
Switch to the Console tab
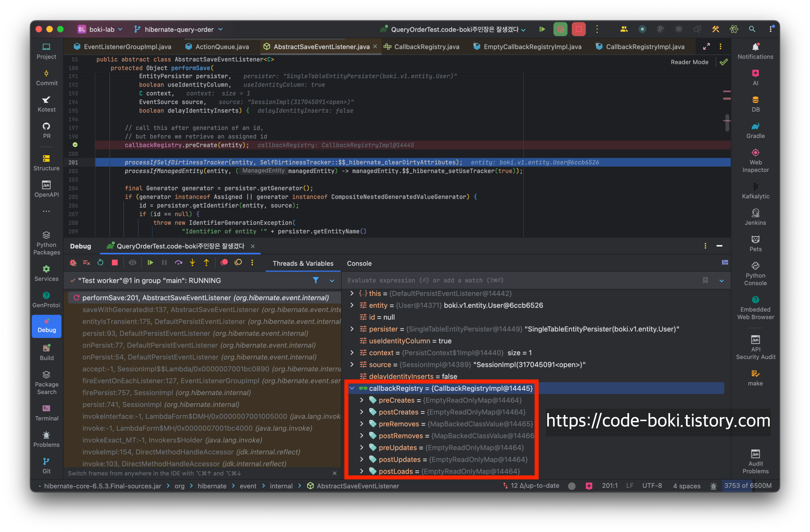click(359, 264)
